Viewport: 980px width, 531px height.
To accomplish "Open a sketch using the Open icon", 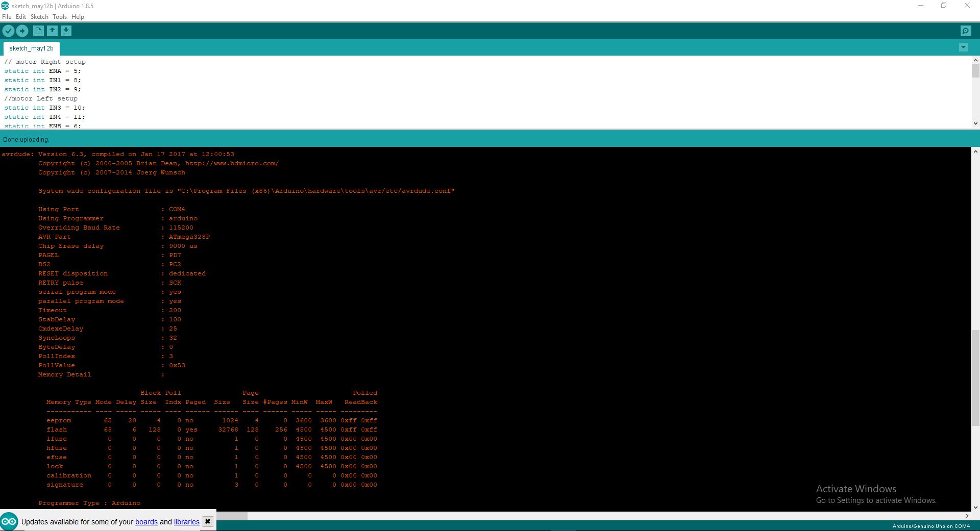I will 52,31.
